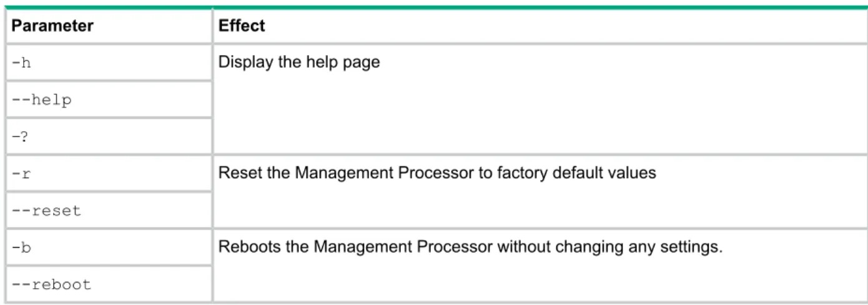Select the -h parameter cell
The height and width of the screenshot is (305, 868).
pos(109,62)
